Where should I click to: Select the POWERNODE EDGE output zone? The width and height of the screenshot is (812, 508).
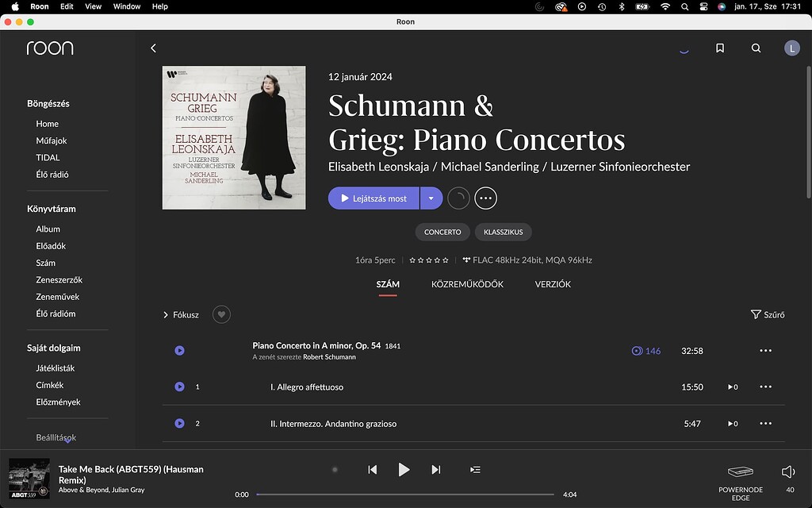[x=740, y=479]
